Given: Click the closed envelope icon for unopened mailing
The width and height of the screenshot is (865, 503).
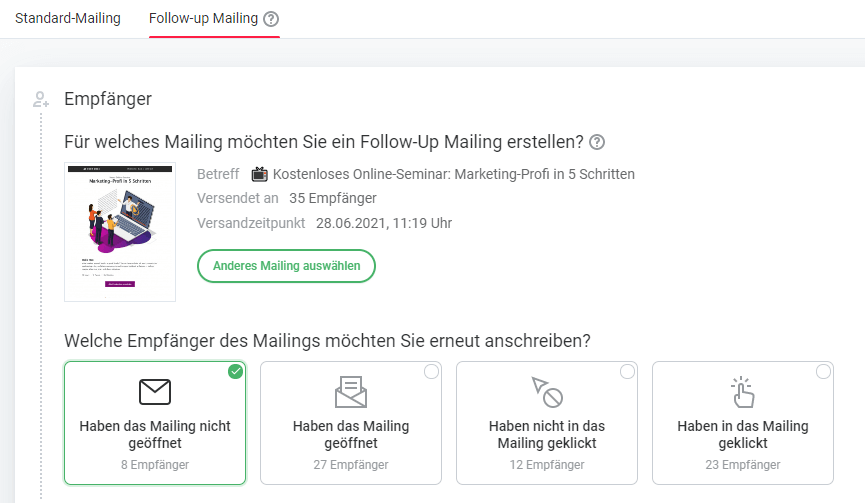Looking at the screenshot, I should 155,392.
